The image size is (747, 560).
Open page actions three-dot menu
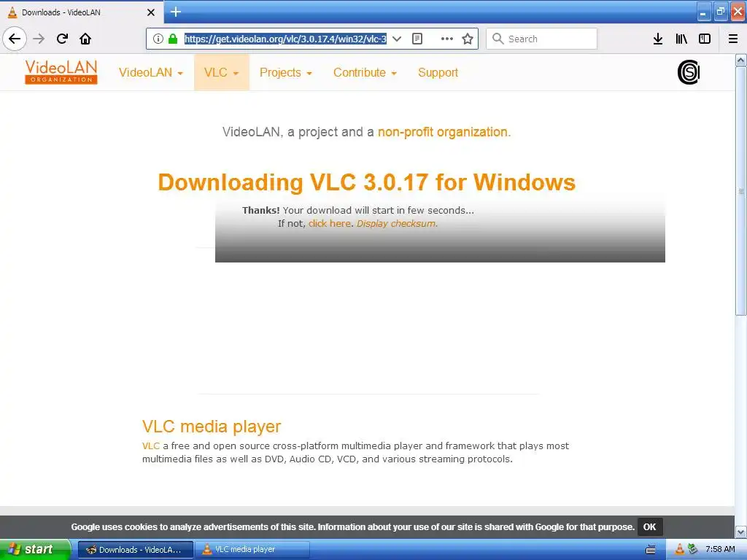click(447, 39)
